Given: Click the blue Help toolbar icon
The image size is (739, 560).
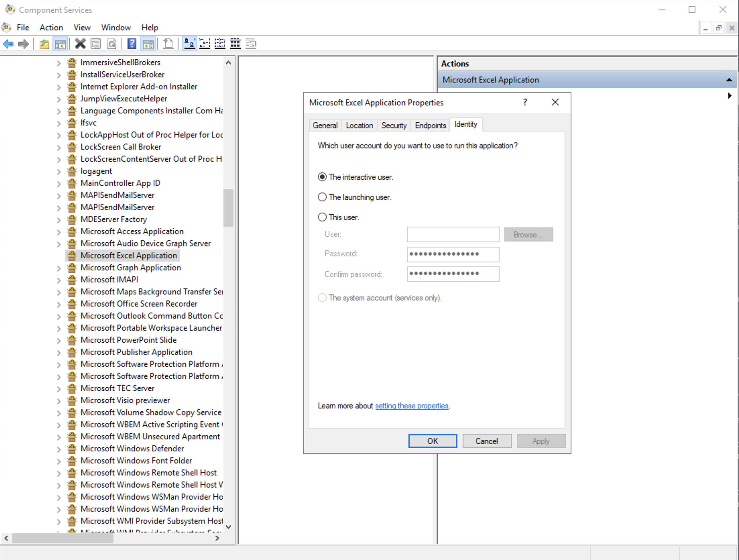Looking at the screenshot, I should (x=132, y=44).
